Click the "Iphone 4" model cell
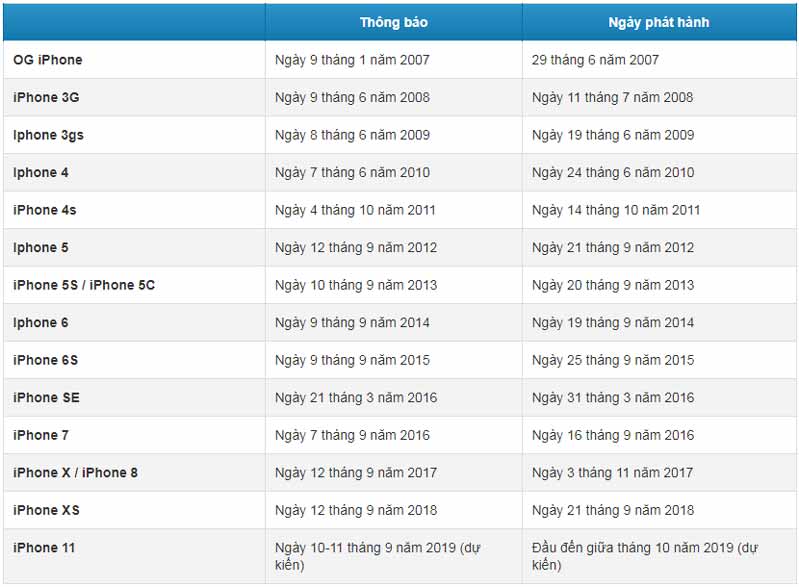The image size is (799, 587). (x=41, y=172)
